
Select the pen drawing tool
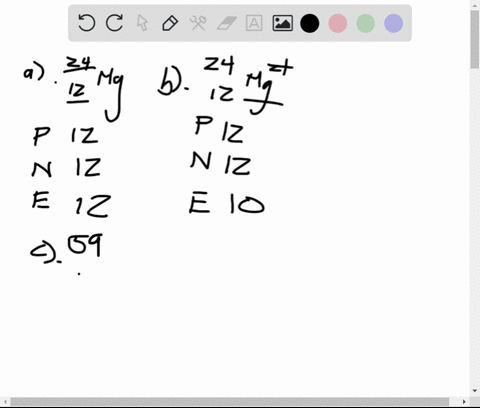[x=170, y=23]
